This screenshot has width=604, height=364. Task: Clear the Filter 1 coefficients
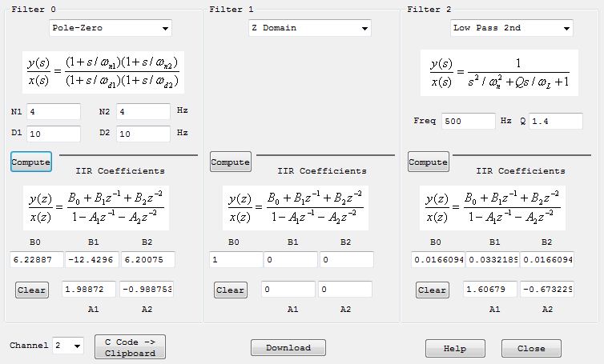click(231, 290)
